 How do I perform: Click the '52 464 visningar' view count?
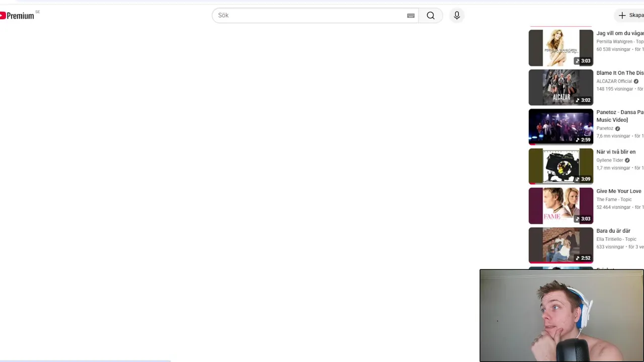613,207
